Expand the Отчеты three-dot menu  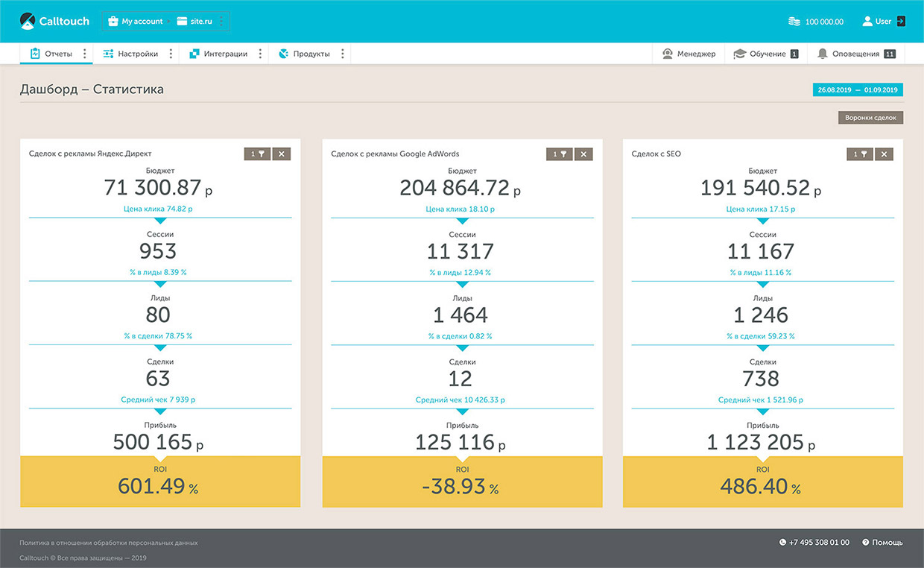[x=84, y=53]
